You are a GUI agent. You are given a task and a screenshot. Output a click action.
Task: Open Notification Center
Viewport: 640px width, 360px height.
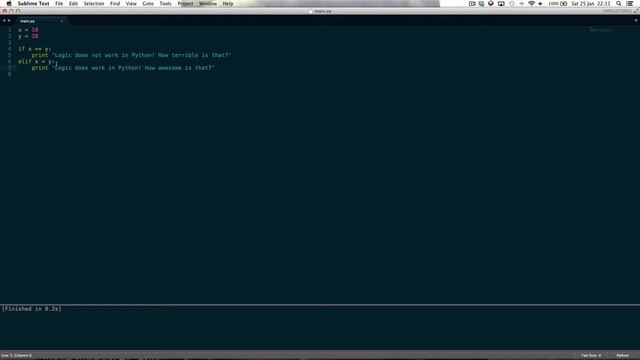pyautogui.click(x=630, y=4)
